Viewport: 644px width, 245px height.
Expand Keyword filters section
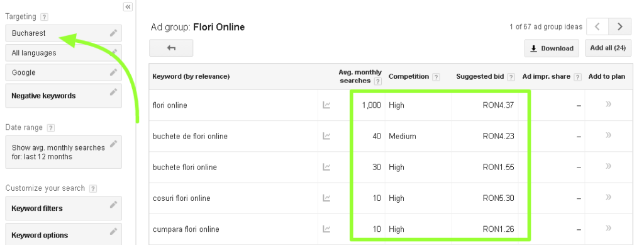tap(64, 208)
